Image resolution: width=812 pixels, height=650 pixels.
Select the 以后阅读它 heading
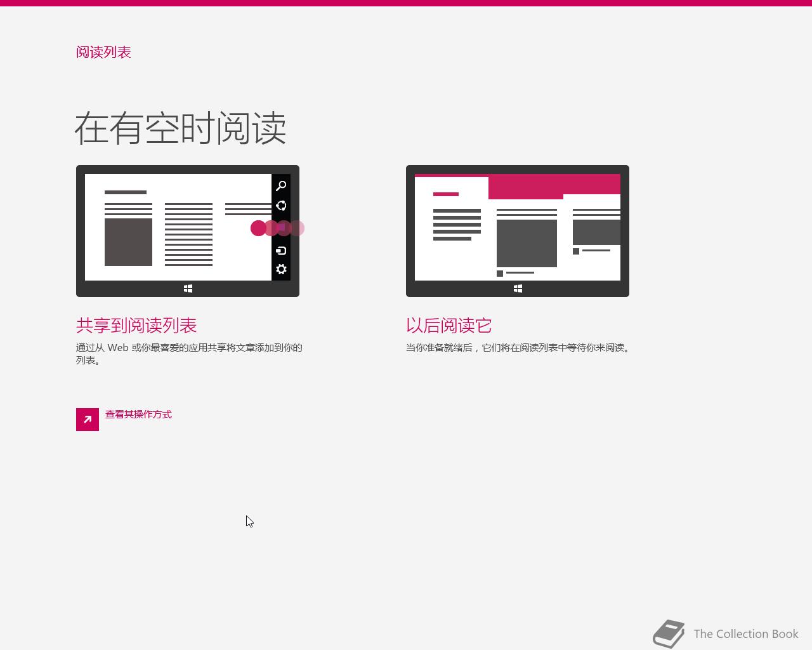pyautogui.click(x=449, y=326)
